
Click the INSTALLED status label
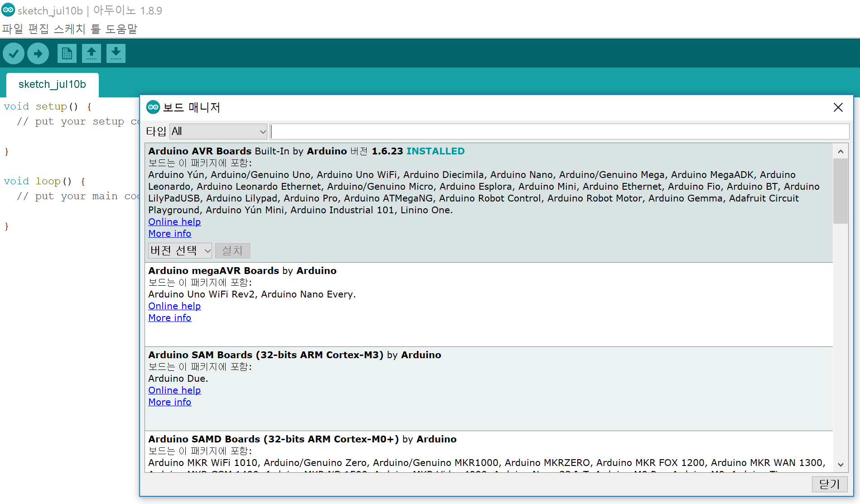point(435,151)
